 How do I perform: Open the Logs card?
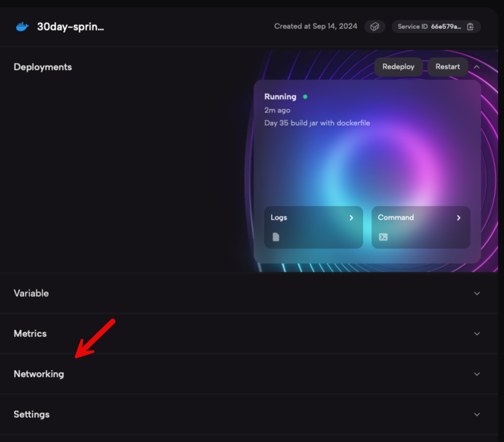click(x=314, y=227)
